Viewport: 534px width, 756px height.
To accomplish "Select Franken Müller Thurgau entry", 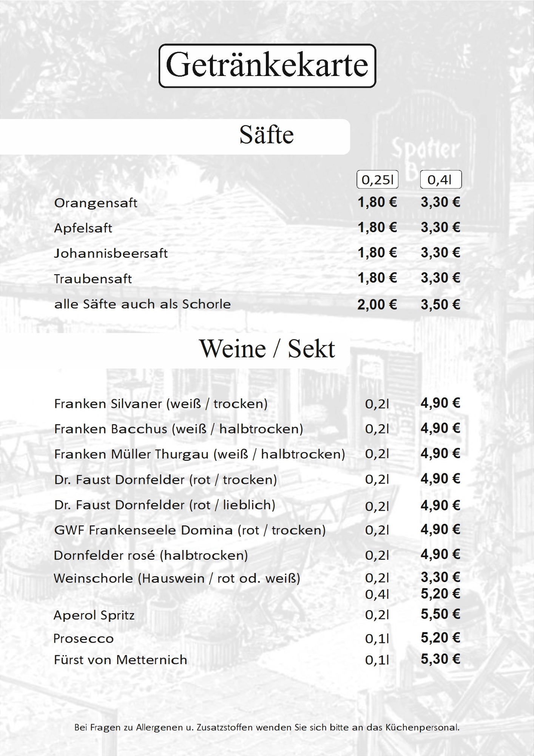I will (200, 454).
